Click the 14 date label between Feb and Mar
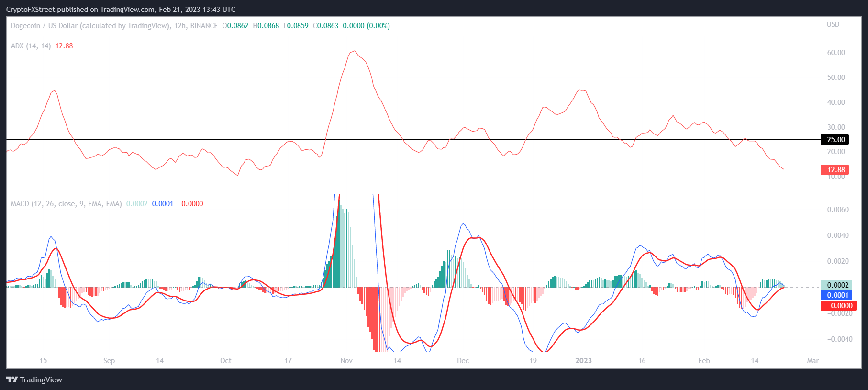 [x=755, y=361]
